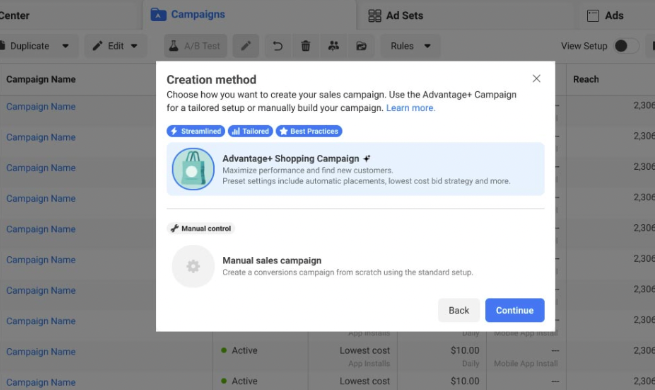Click the Campaign Name column header
Image resolution: width=655 pixels, height=390 pixels.
(x=41, y=79)
